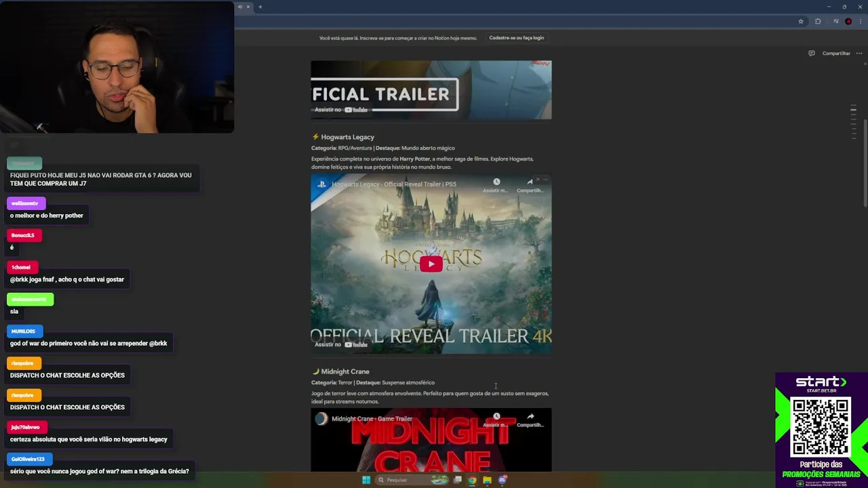Click chat message 'o melhor e do herry pother'

click(x=46, y=216)
